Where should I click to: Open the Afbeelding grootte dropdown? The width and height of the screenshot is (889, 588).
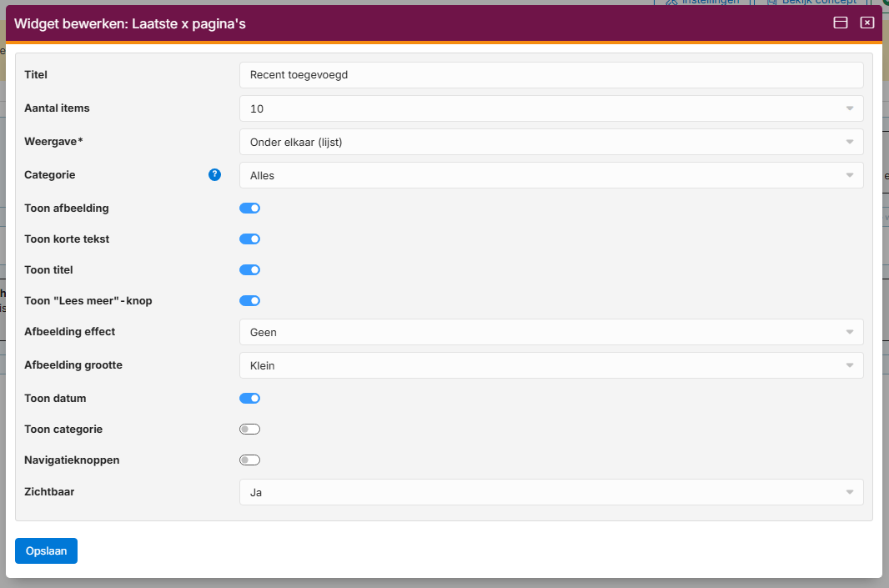[x=550, y=365]
